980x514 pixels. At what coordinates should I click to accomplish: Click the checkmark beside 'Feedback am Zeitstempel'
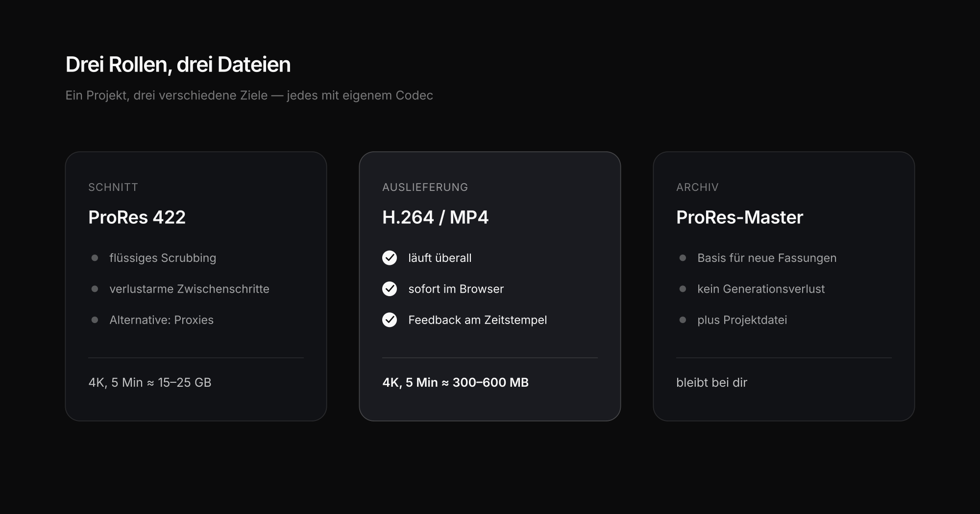390,320
